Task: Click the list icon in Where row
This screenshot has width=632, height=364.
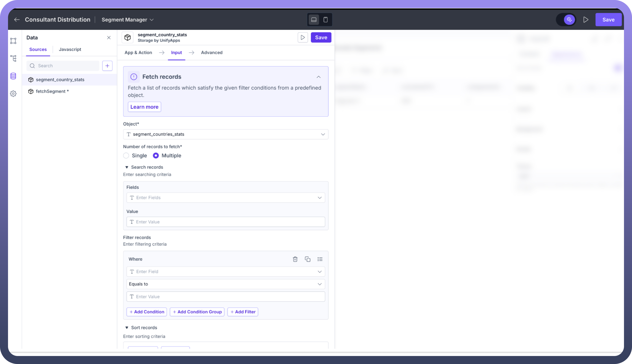Action: coord(320,259)
